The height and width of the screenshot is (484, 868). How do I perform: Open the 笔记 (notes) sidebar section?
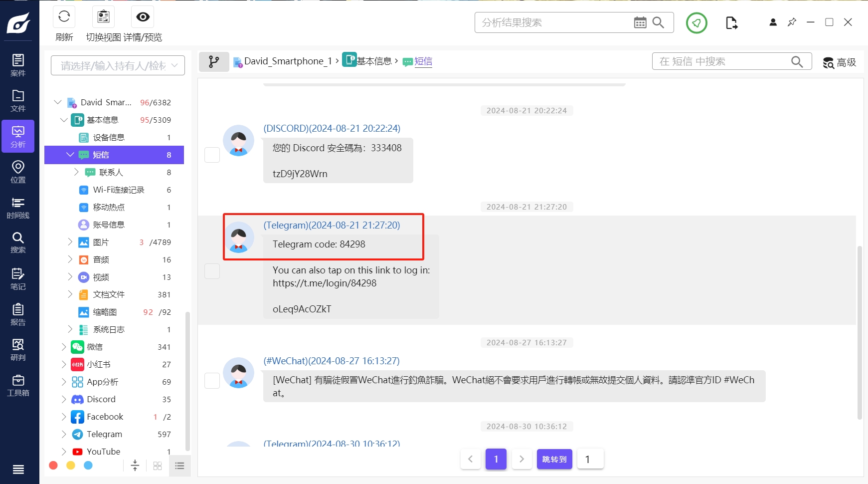[x=18, y=279]
